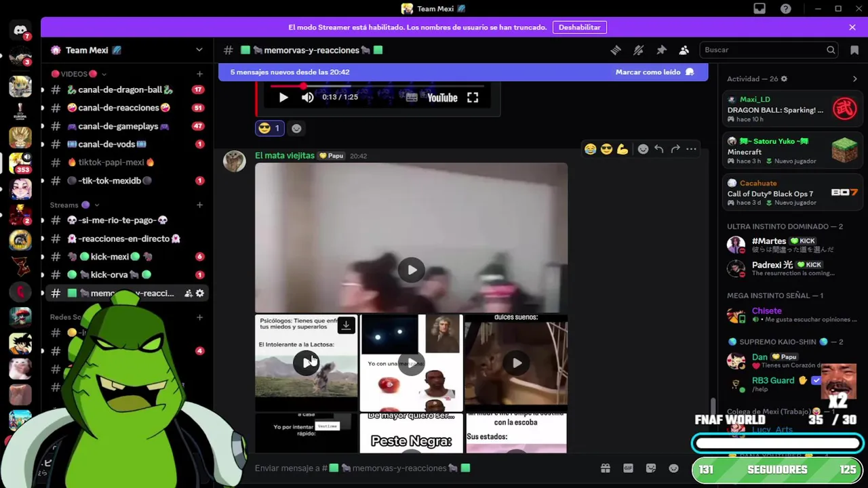Screen dimensions: 868x488
Task: Open Team Mexi server menu chevron
Action: click(x=199, y=50)
